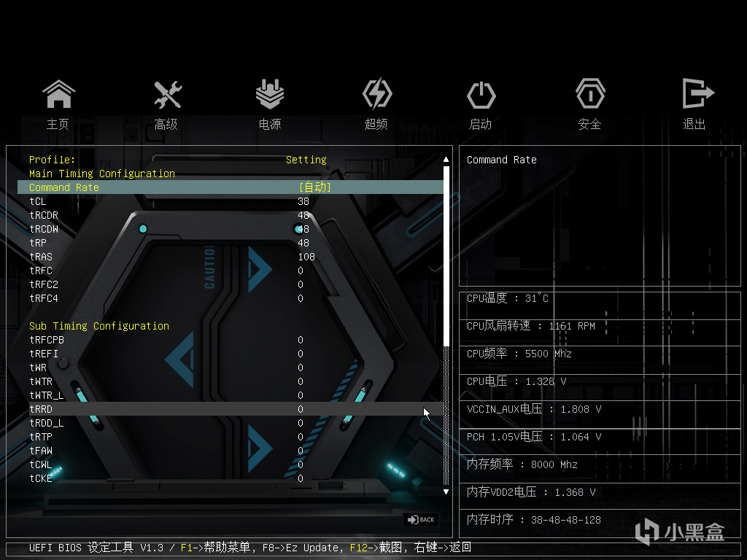747x560 pixels.
Task: Select the tWR row label
Action: tap(38, 367)
